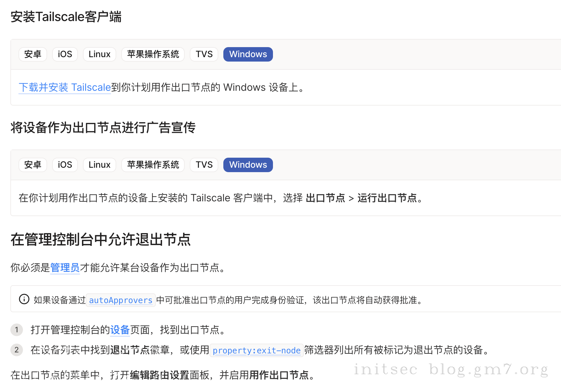The height and width of the screenshot is (392, 561).
Task: Select the 安卓 tab in the install section
Action: pyautogui.click(x=33, y=54)
